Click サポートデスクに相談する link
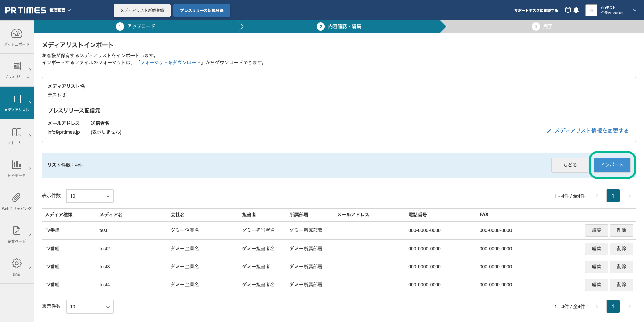The image size is (644, 322). (536, 11)
